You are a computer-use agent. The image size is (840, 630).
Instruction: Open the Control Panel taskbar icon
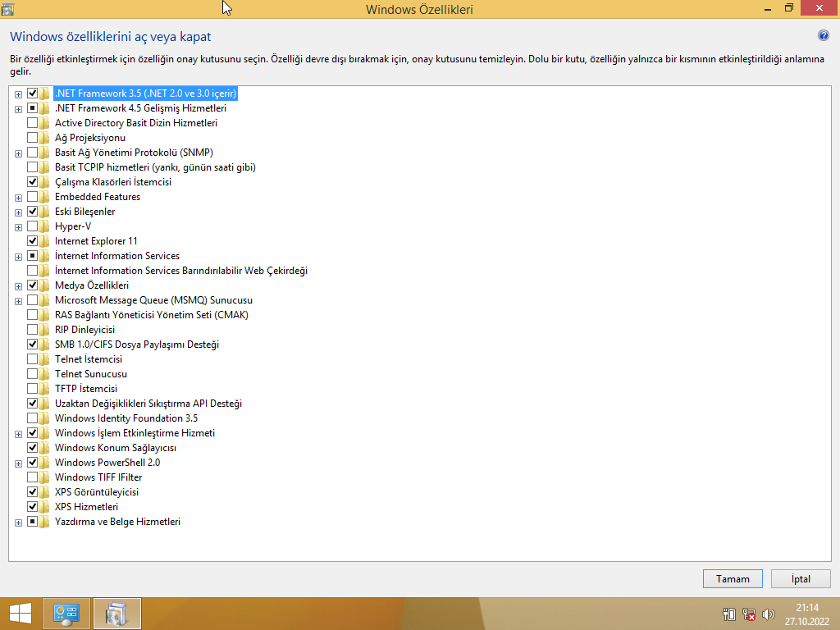(66, 614)
